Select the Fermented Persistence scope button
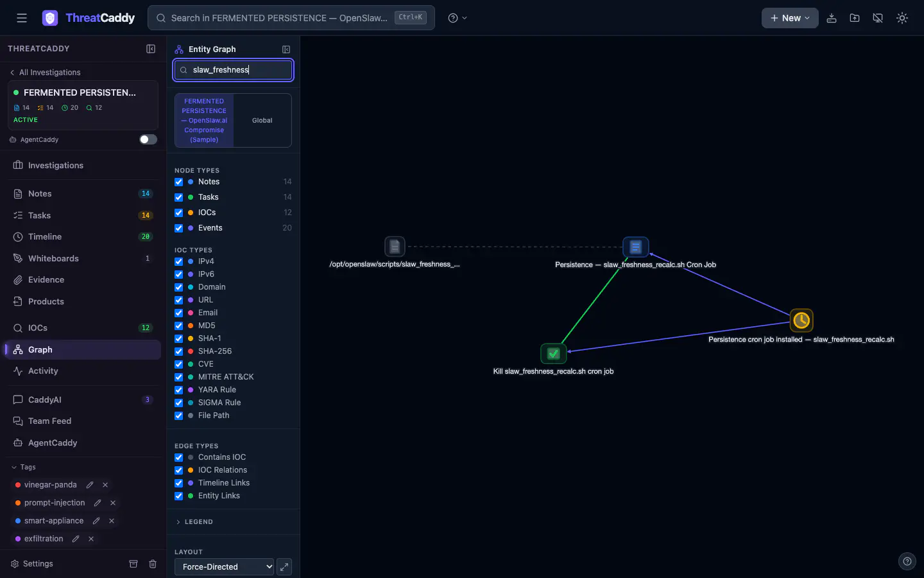This screenshot has width=924, height=578. (x=204, y=121)
